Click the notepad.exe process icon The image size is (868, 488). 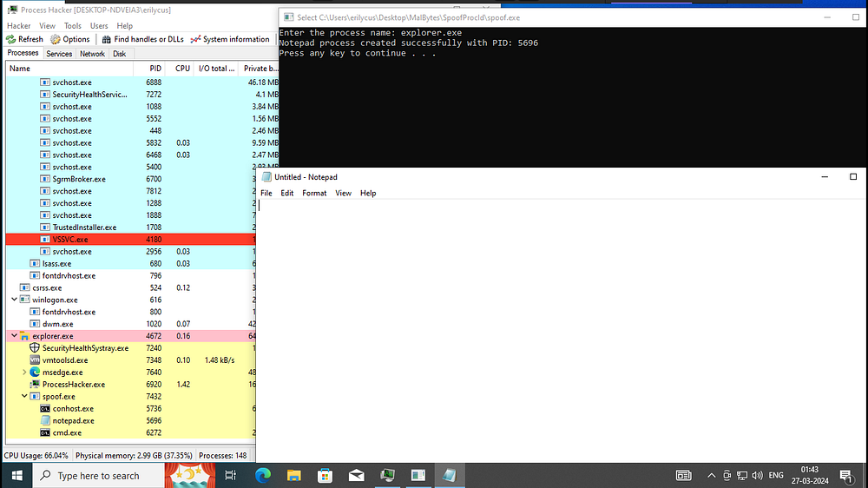[45, 420]
